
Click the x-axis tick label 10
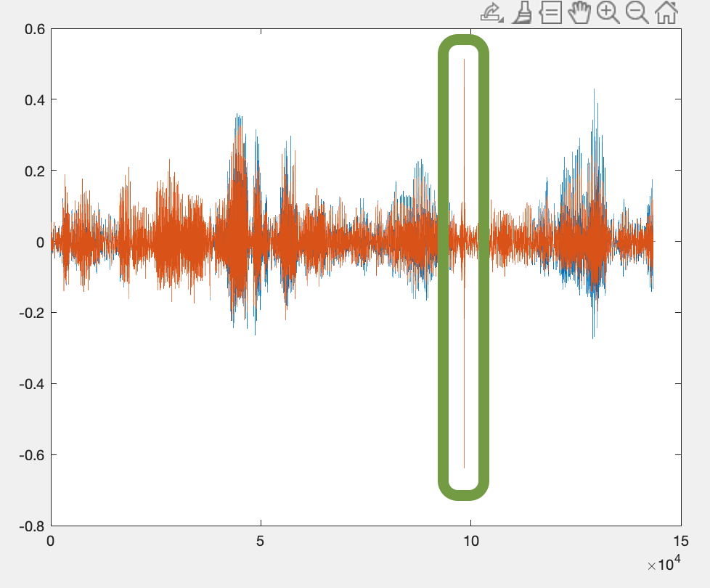pyautogui.click(x=470, y=542)
